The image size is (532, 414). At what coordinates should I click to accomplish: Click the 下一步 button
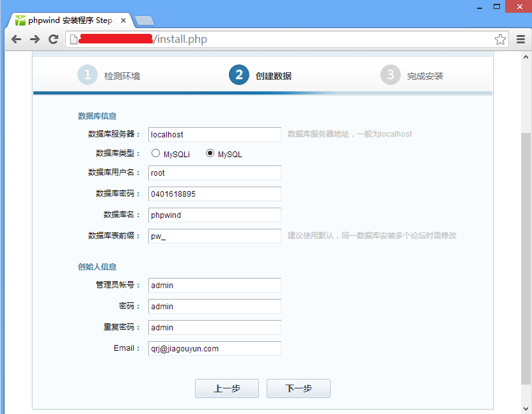299,388
